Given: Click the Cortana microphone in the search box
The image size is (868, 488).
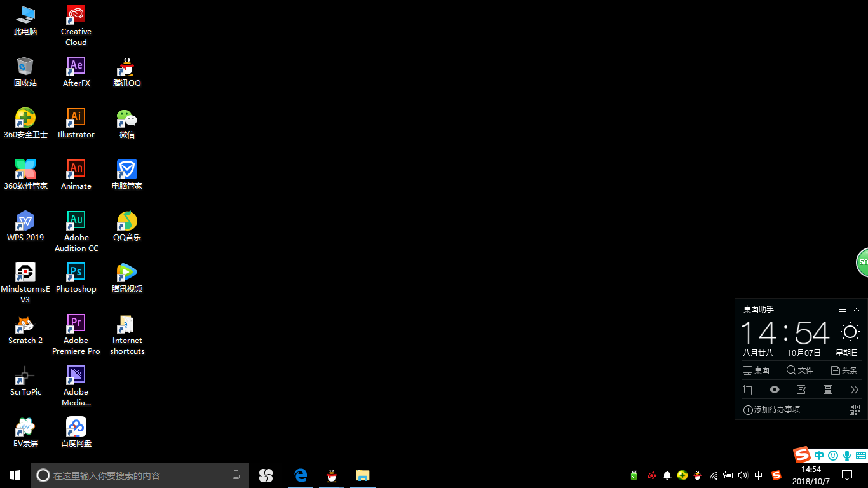Looking at the screenshot, I should (236, 475).
